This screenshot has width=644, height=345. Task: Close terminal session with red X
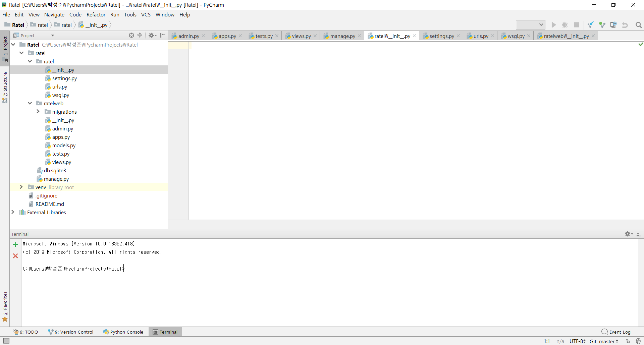point(15,256)
